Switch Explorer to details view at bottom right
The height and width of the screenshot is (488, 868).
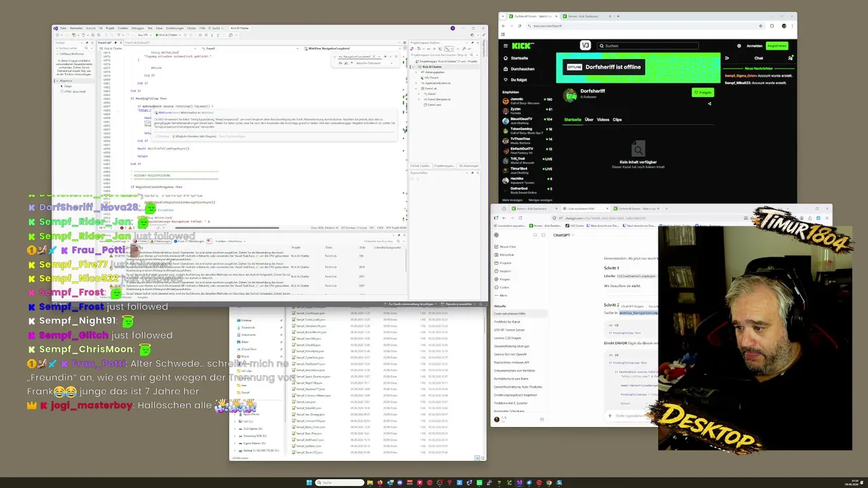(477, 458)
